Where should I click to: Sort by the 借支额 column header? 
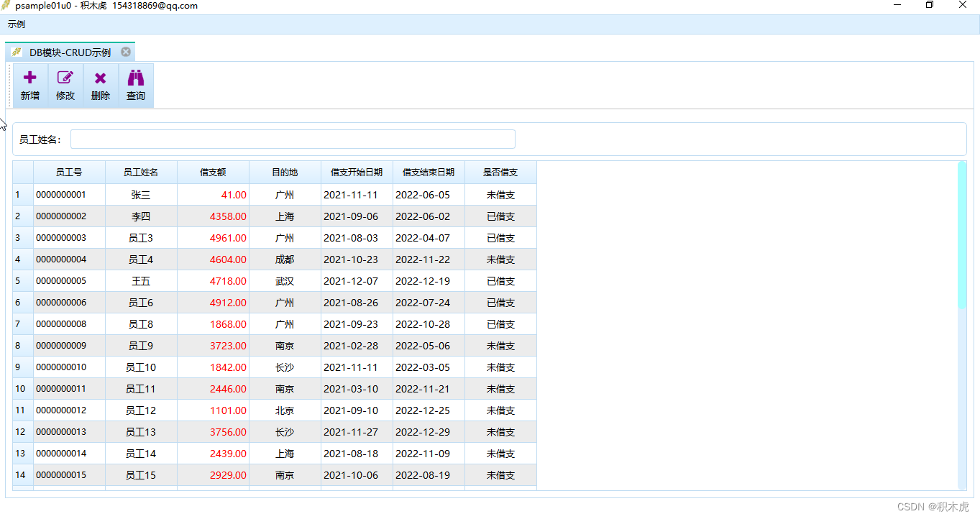click(x=213, y=172)
